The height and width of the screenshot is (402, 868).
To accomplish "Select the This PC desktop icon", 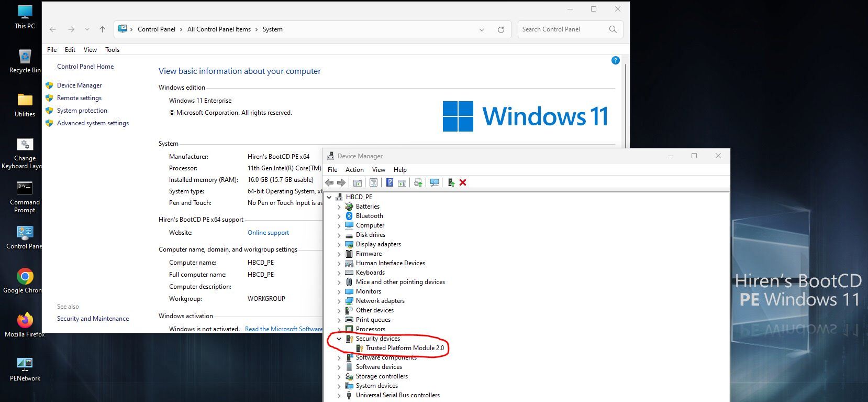I will 25,17.
